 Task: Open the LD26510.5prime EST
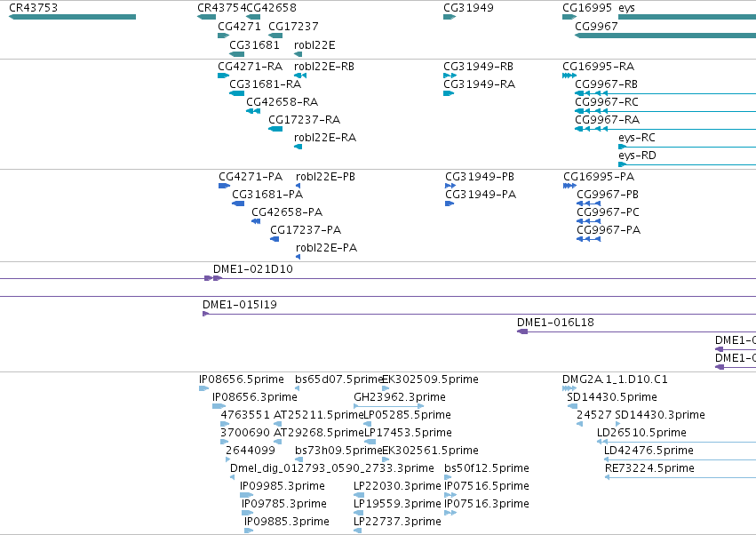pyautogui.click(x=676, y=442)
